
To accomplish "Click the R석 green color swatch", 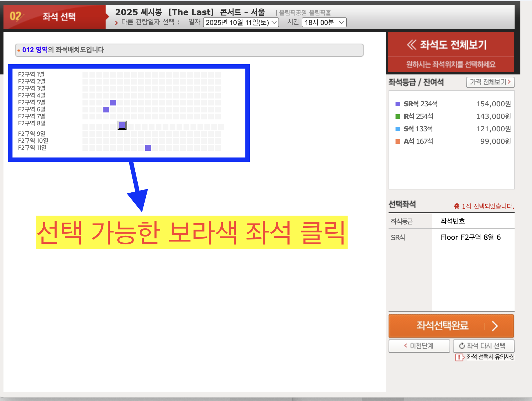I will [398, 117].
